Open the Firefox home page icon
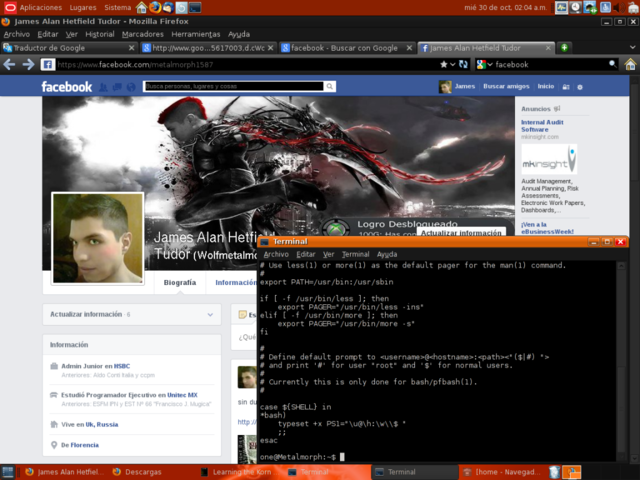 click(630, 64)
